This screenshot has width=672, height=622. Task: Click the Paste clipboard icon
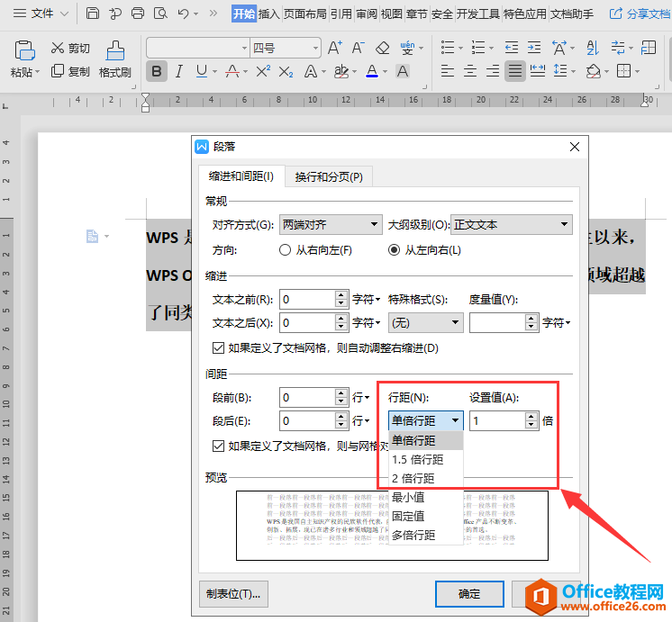pos(24,50)
